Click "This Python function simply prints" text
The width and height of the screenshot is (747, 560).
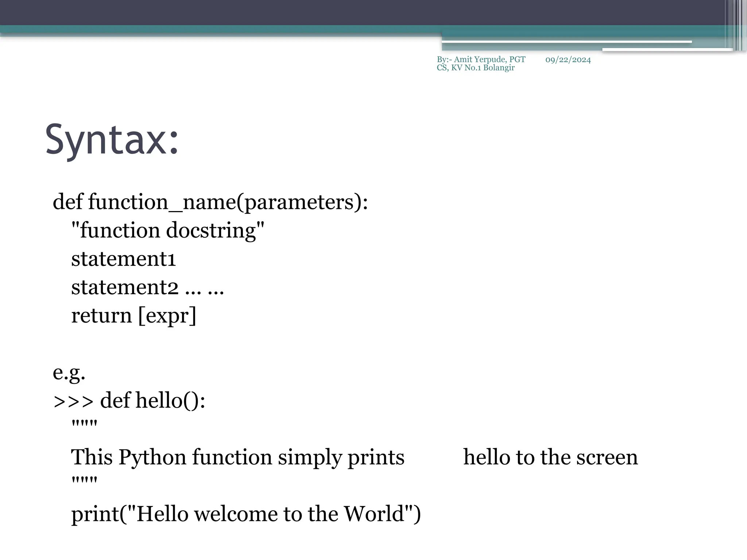pyautogui.click(x=237, y=457)
